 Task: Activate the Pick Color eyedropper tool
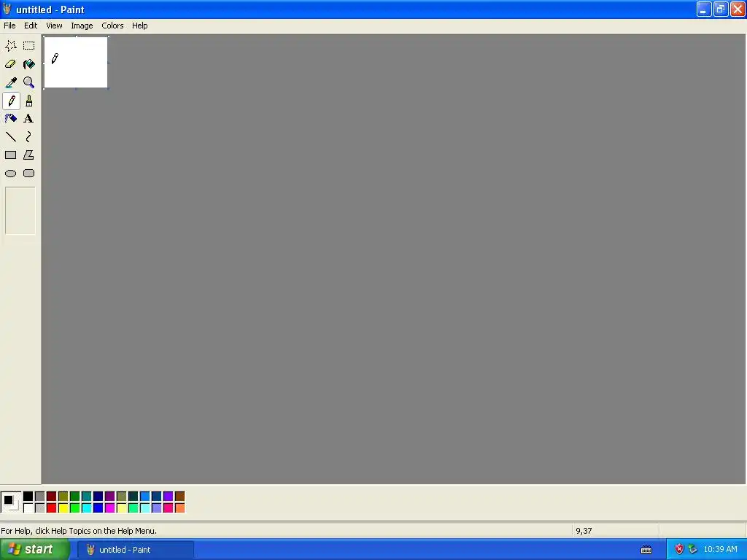(10, 82)
